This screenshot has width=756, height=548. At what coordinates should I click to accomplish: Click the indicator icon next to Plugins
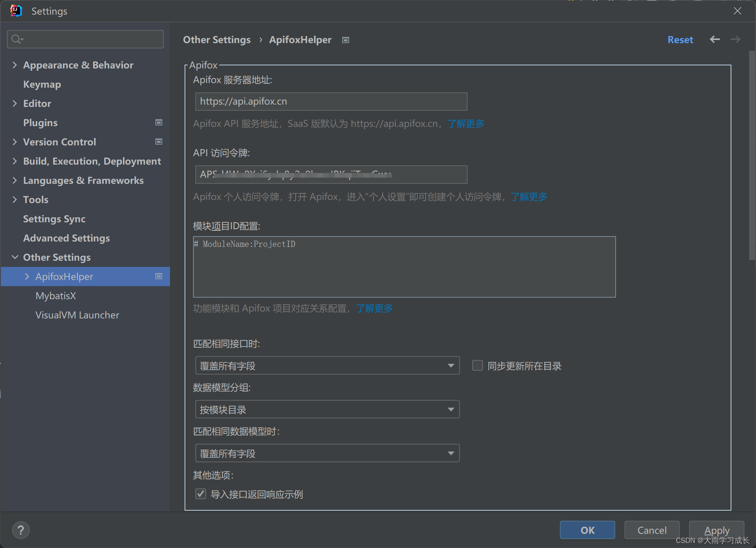(158, 122)
